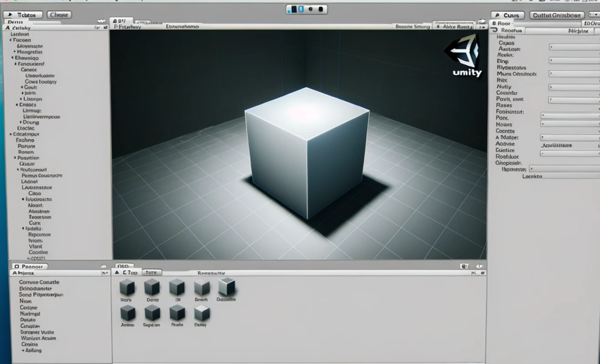Select Sond Pitpinterpun in the bottom list

(x=41, y=295)
